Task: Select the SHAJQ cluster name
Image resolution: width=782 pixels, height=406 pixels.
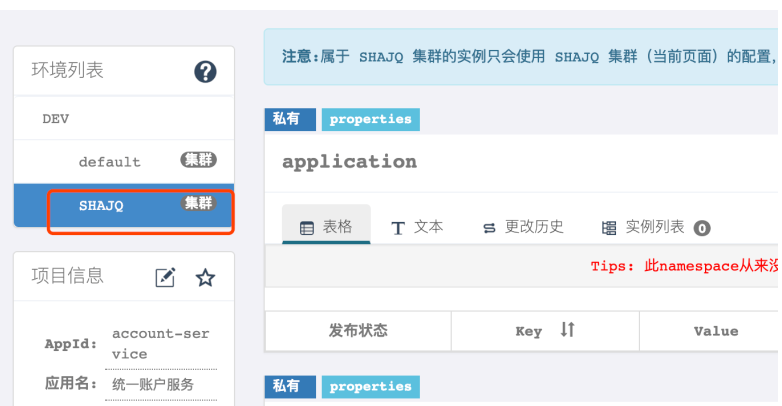Action: coord(101,205)
